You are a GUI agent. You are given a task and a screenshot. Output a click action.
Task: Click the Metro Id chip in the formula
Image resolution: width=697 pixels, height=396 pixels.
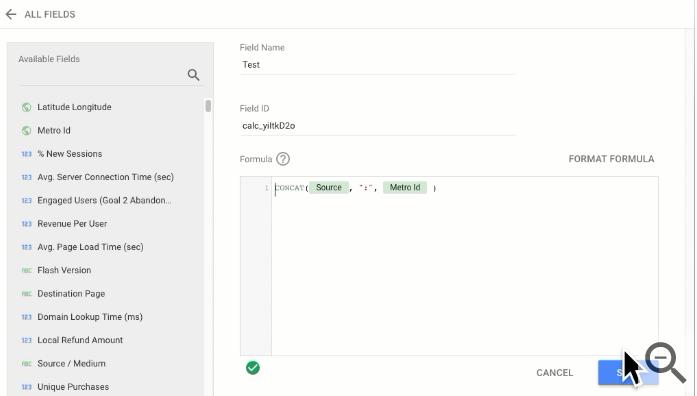click(405, 188)
